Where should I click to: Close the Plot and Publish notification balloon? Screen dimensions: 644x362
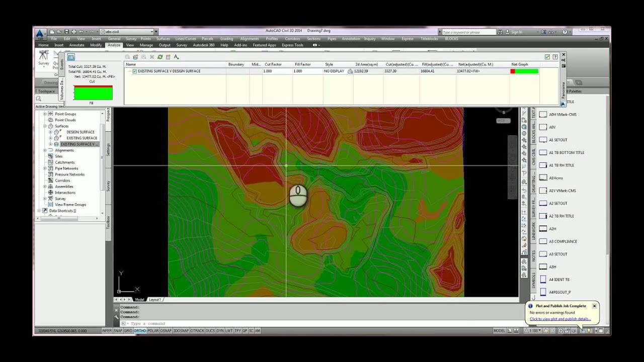coord(594,306)
